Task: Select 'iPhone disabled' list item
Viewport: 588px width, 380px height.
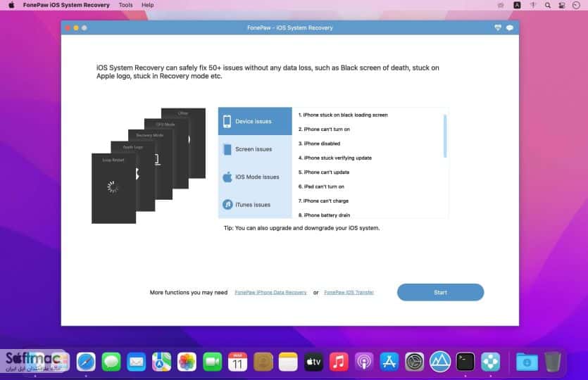Action: 319,144
